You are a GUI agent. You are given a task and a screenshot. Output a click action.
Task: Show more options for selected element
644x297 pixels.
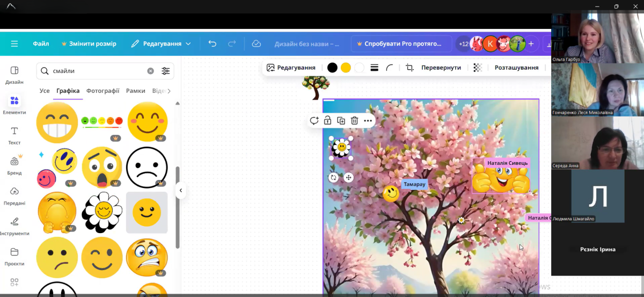coord(368,121)
